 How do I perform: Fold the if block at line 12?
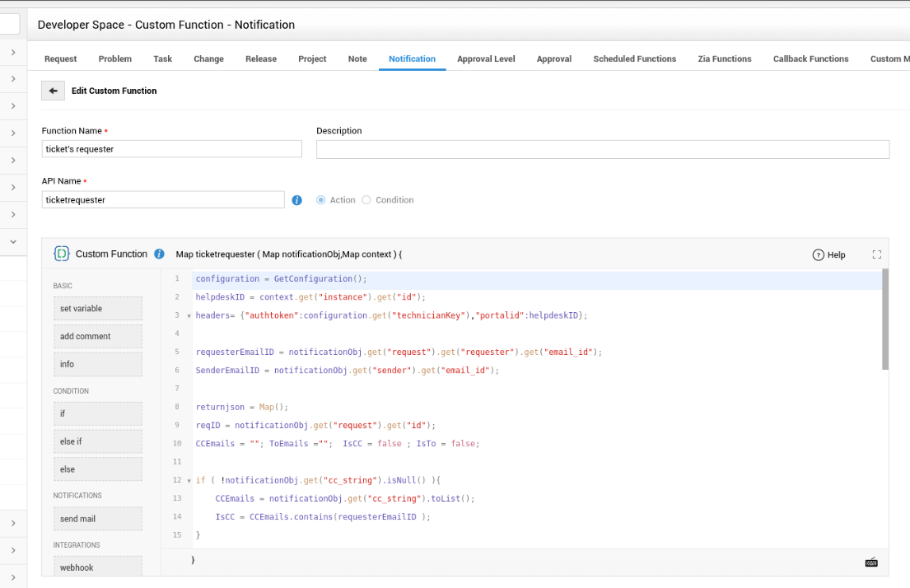coord(189,480)
